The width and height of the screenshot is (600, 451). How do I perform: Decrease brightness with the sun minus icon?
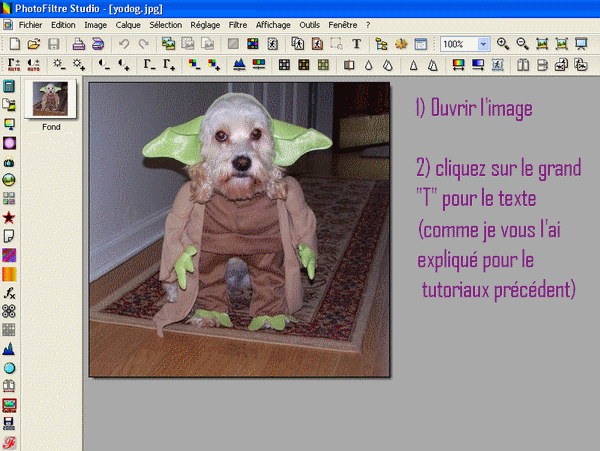tap(59, 65)
